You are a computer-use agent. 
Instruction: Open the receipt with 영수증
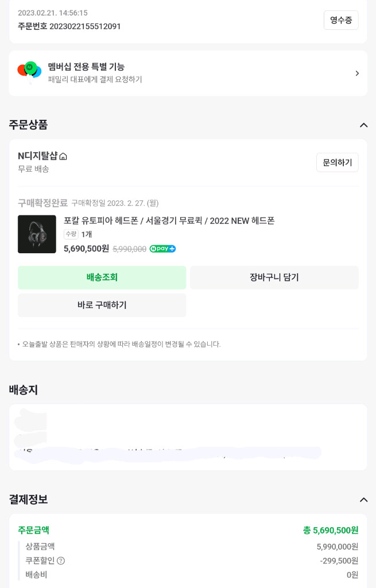pyautogui.click(x=341, y=20)
